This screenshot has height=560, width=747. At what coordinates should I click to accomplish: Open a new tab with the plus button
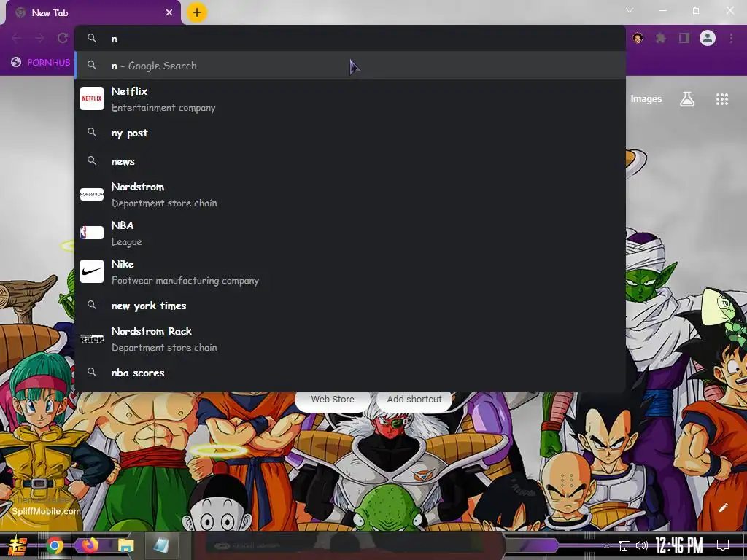pyautogui.click(x=197, y=12)
